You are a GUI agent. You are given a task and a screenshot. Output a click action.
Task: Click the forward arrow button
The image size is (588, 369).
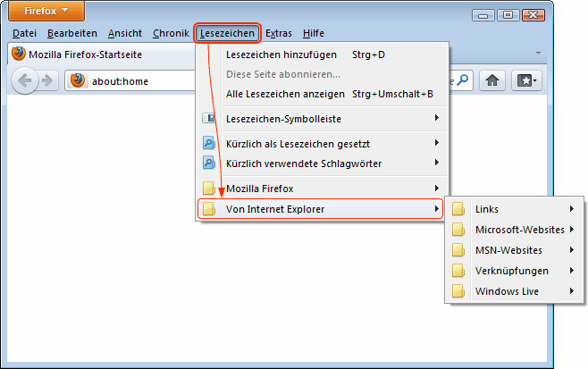pos(47,80)
